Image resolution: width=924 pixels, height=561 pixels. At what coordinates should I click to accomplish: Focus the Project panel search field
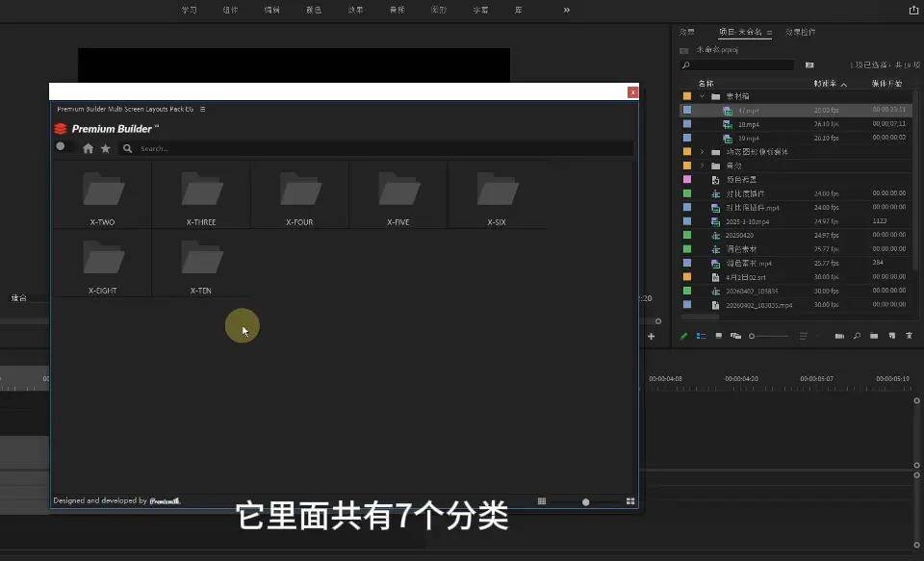[736, 64]
